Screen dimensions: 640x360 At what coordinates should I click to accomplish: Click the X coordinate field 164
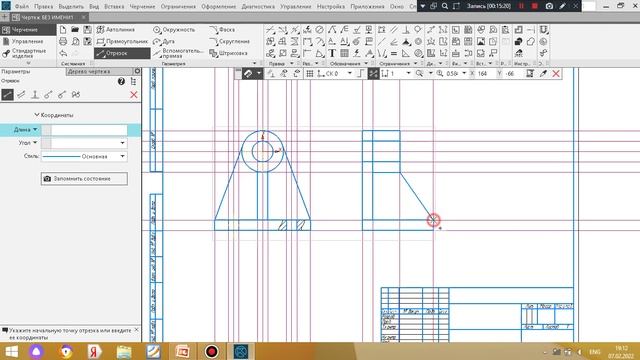tap(485, 73)
